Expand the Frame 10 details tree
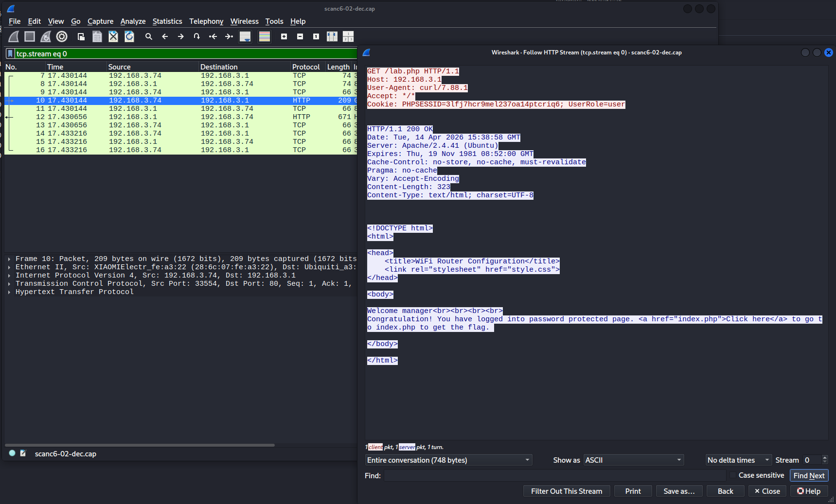Screen dimensions: 836x504 point(9,259)
